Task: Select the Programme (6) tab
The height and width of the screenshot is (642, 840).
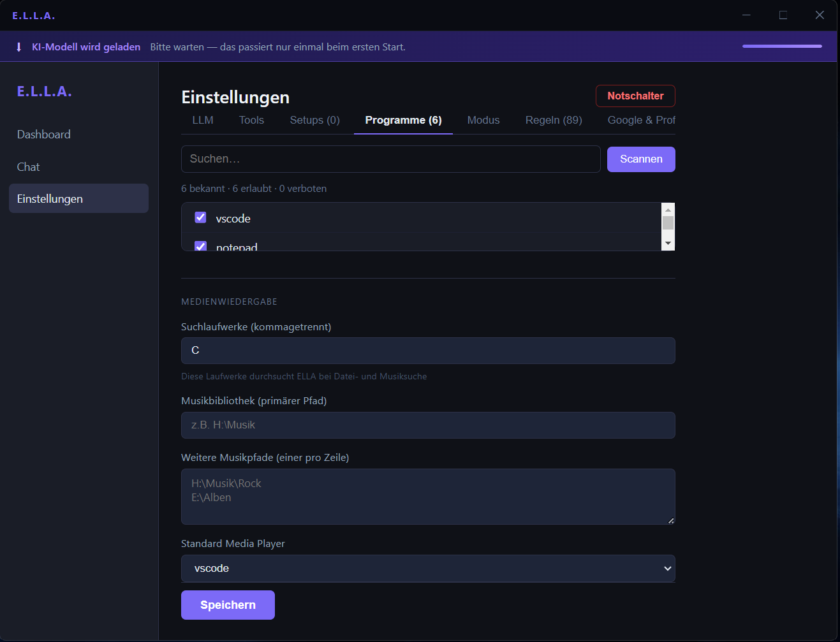Action: pyautogui.click(x=403, y=120)
